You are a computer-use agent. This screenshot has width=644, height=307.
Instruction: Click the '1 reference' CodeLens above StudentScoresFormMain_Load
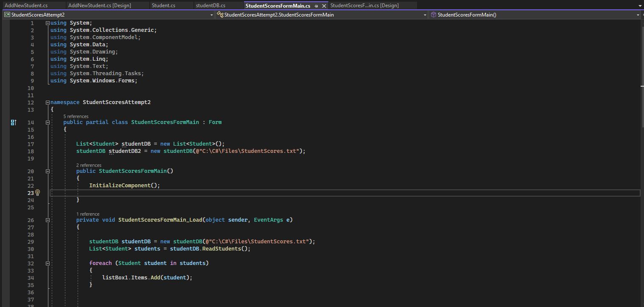88,214
